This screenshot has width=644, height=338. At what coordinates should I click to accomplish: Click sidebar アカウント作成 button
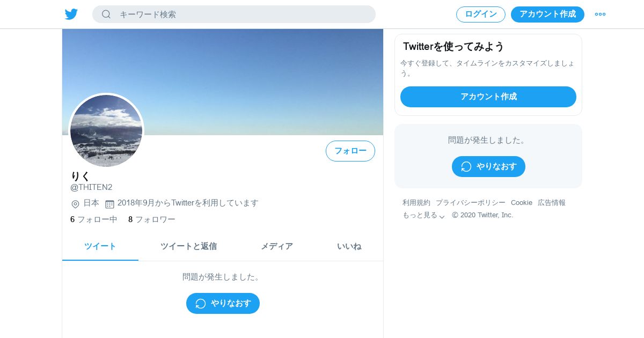(488, 97)
